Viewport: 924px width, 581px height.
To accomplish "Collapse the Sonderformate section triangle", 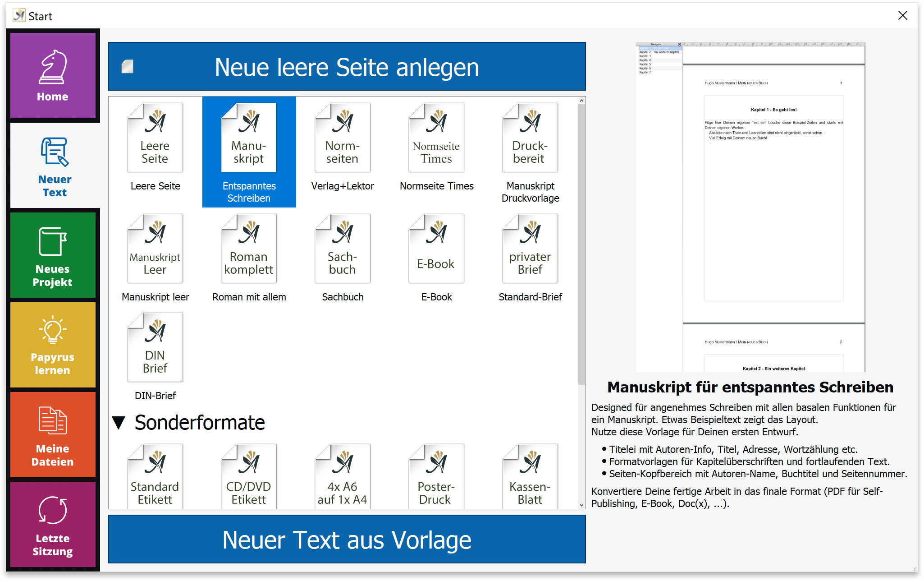I will (x=119, y=423).
